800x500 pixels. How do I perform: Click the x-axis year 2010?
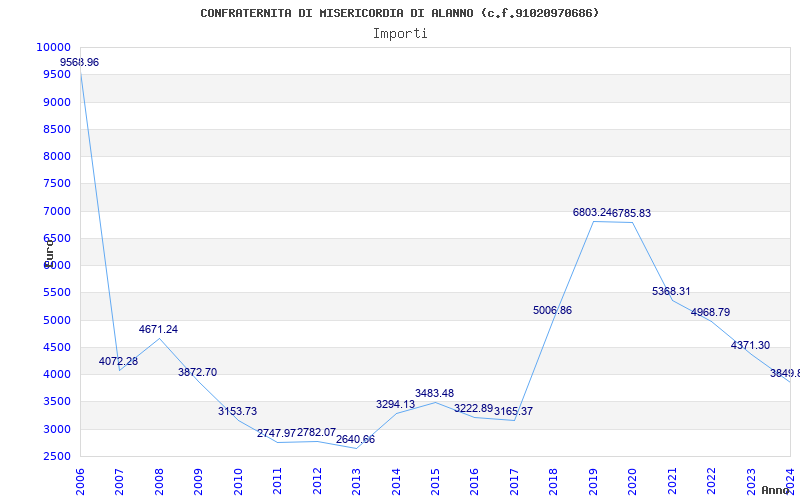click(x=238, y=481)
